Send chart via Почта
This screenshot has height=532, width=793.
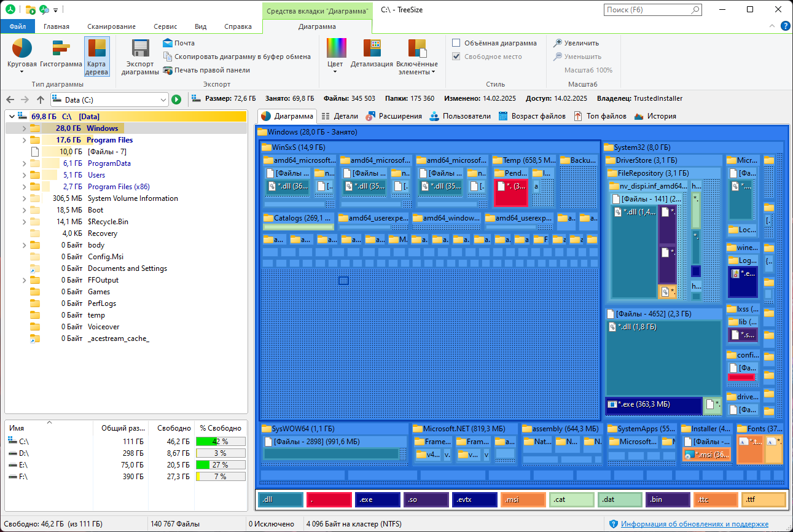pyautogui.click(x=179, y=43)
